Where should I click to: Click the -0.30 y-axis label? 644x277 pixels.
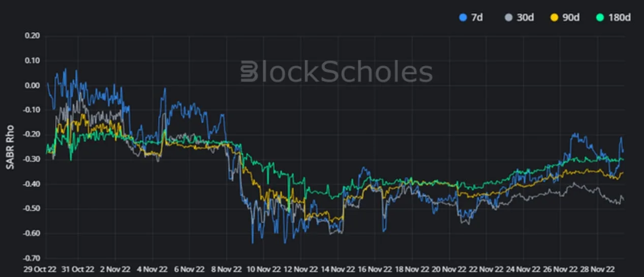pos(31,159)
